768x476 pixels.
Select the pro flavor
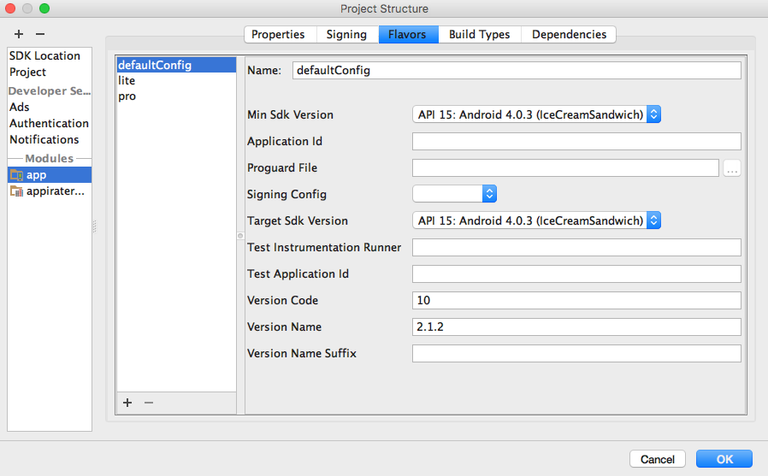pos(127,96)
